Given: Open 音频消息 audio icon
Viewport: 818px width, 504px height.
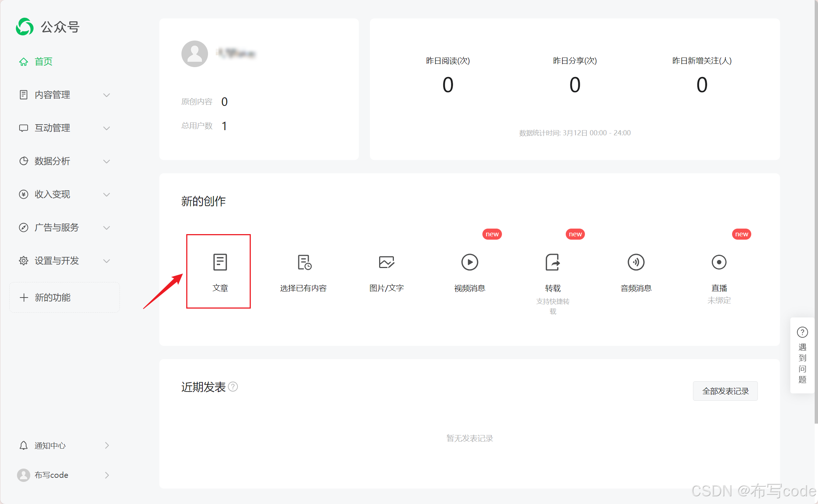Looking at the screenshot, I should coord(636,263).
